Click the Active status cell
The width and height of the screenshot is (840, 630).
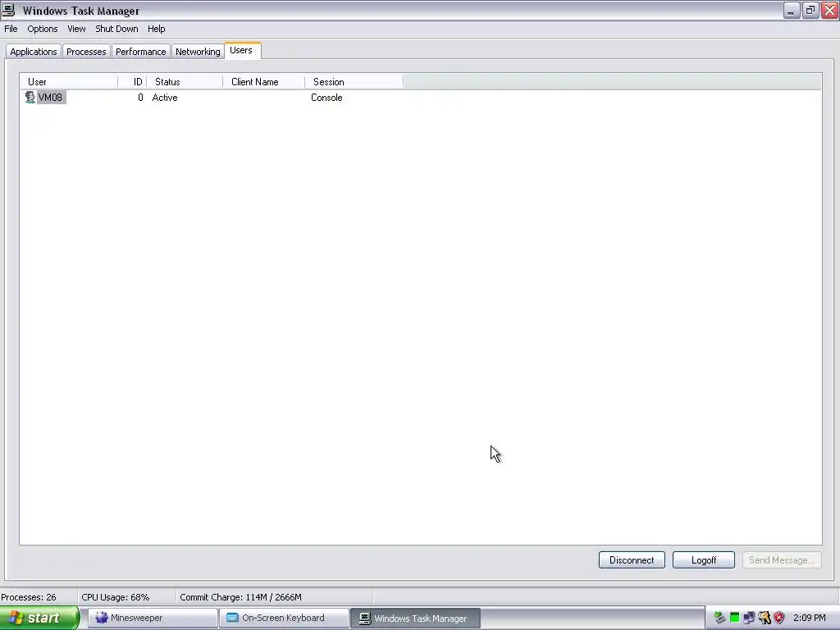tap(165, 98)
